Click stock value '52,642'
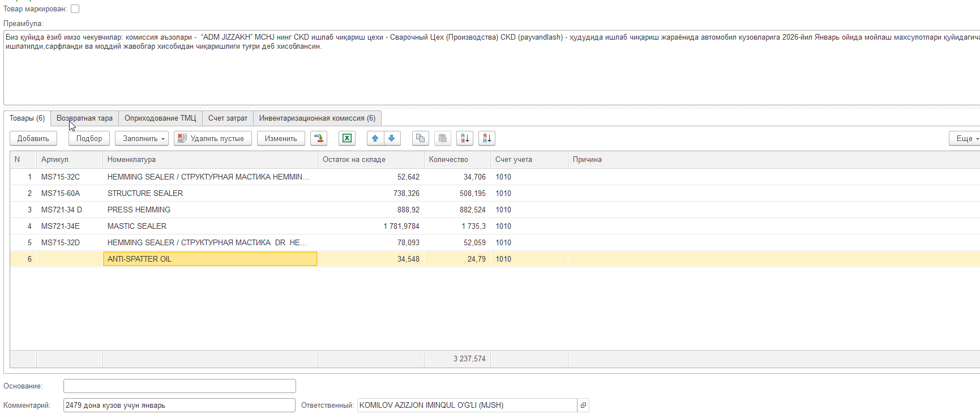Viewport: 980px width, 414px height. [x=408, y=177]
